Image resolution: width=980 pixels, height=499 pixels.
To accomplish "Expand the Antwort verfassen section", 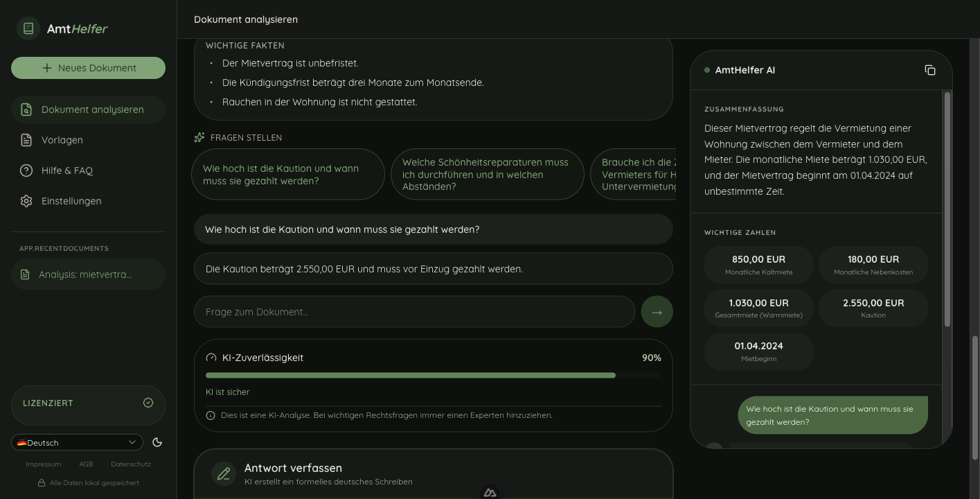I will coord(433,474).
